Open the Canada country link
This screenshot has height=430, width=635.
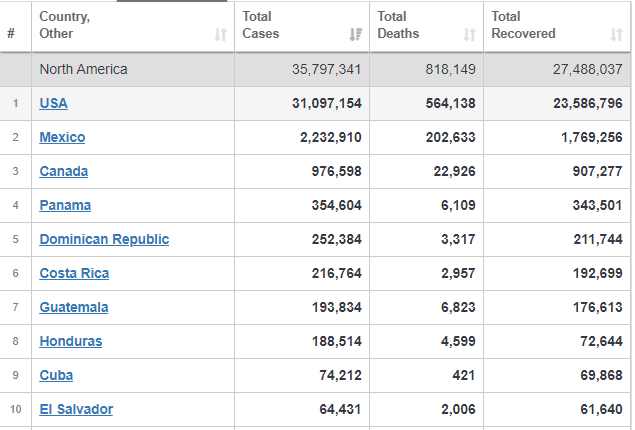64,171
